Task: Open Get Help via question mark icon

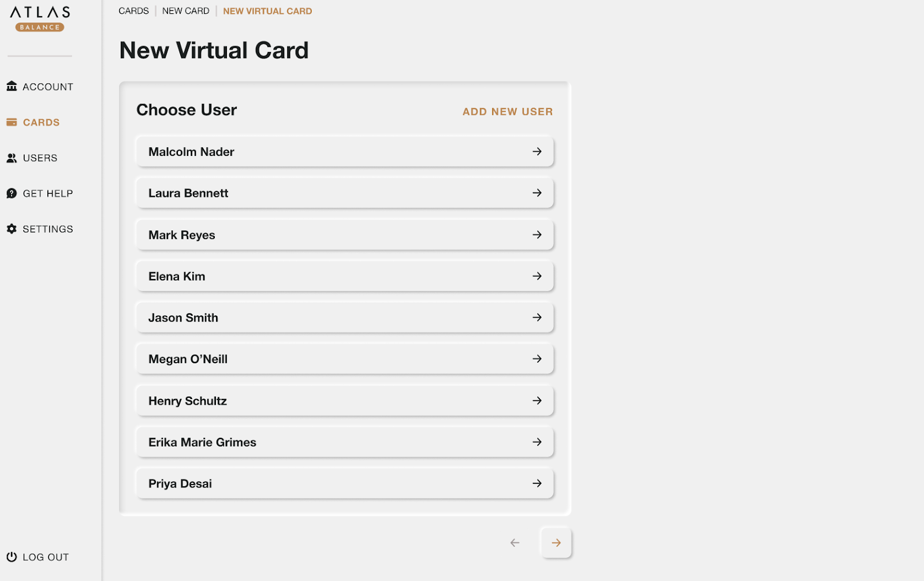Action: coord(12,193)
